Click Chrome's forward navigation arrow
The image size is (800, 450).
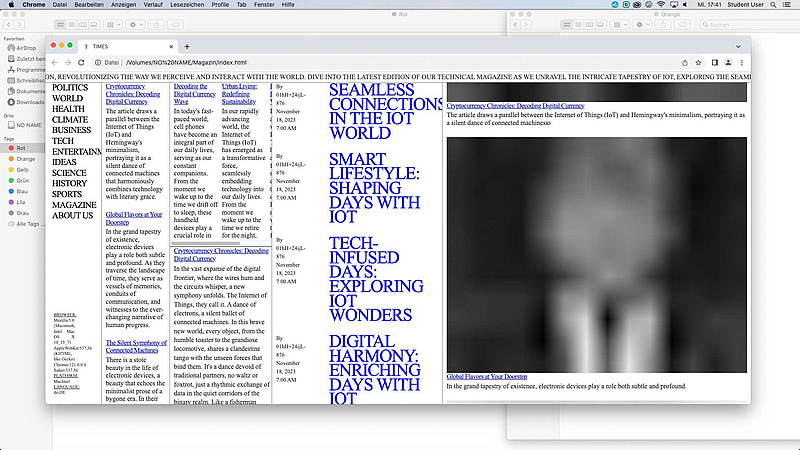tap(67, 62)
